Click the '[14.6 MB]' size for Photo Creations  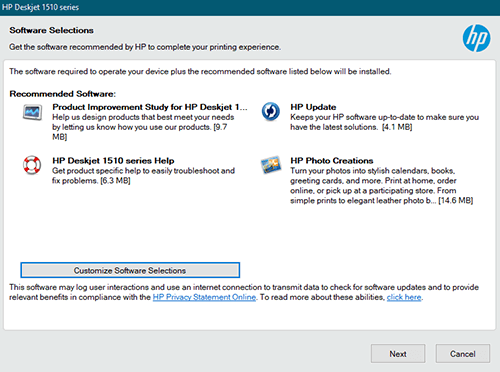455,200
